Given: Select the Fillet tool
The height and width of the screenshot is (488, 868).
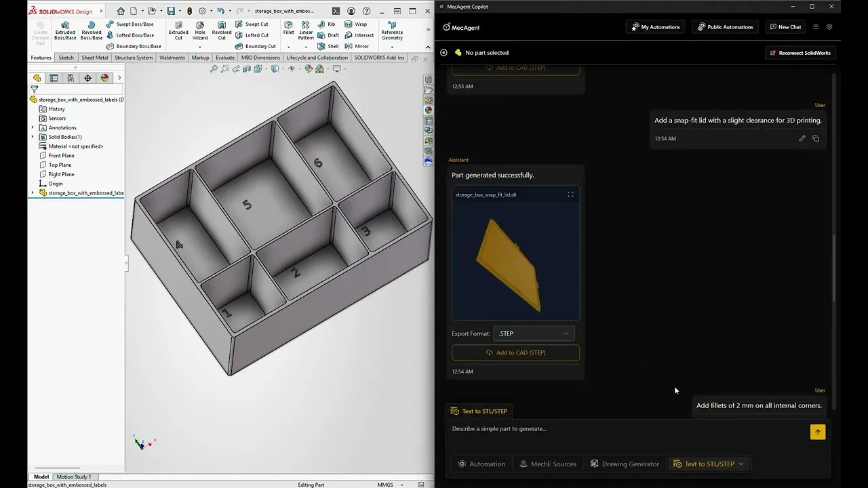Looking at the screenshot, I should [x=288, y=28].
